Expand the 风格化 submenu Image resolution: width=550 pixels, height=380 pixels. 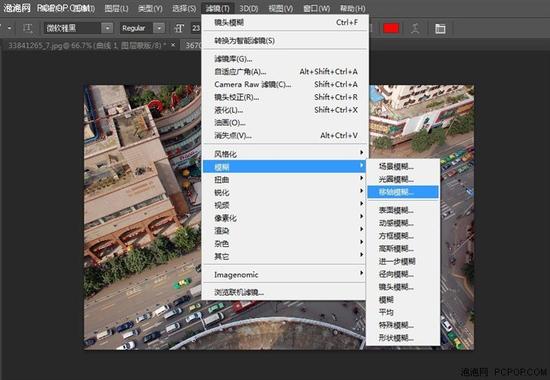[x=285, y=154]
